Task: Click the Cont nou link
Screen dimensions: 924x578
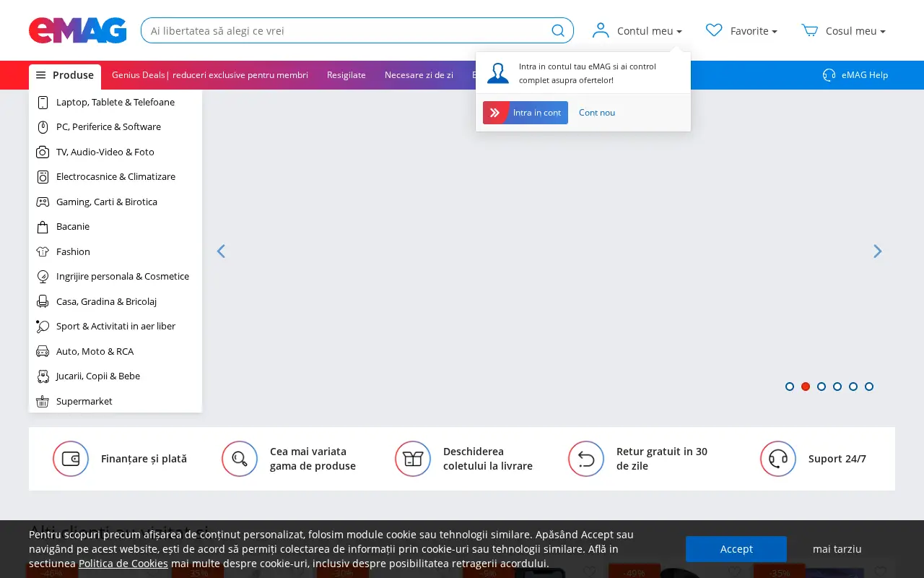Action: click(x=597, y=113)
